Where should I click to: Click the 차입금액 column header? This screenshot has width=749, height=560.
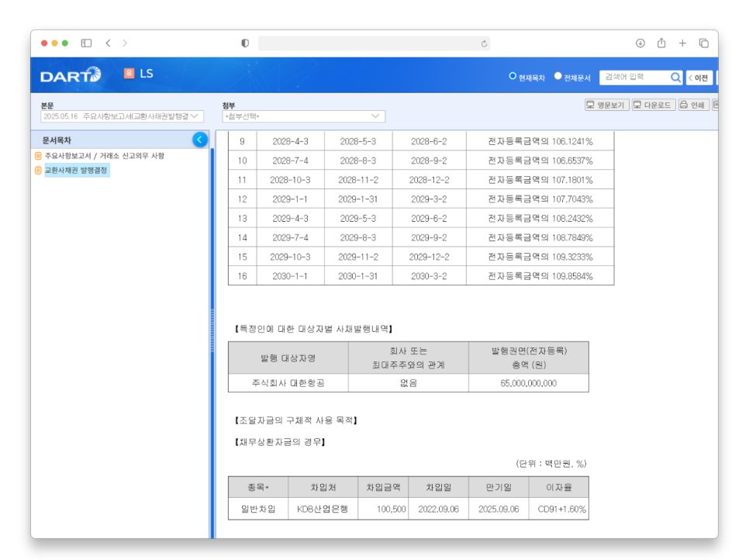(x=383, y=487)
